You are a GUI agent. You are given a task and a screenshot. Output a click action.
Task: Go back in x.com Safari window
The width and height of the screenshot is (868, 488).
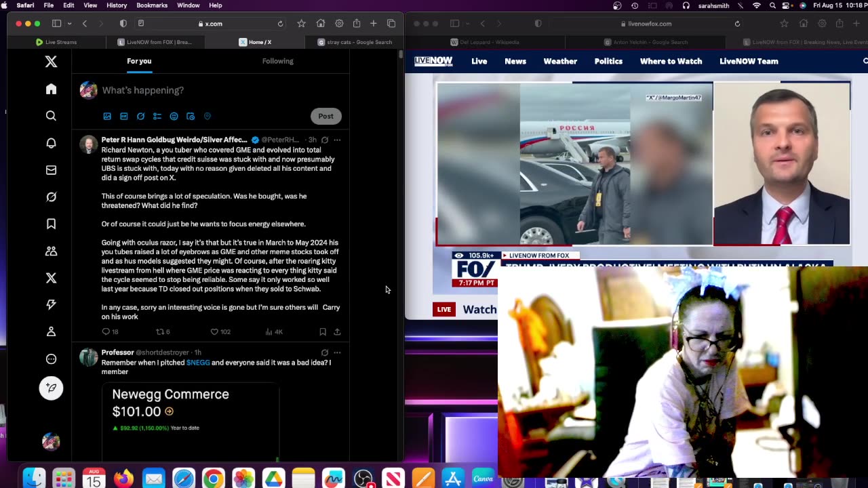[x=85, y=24]
